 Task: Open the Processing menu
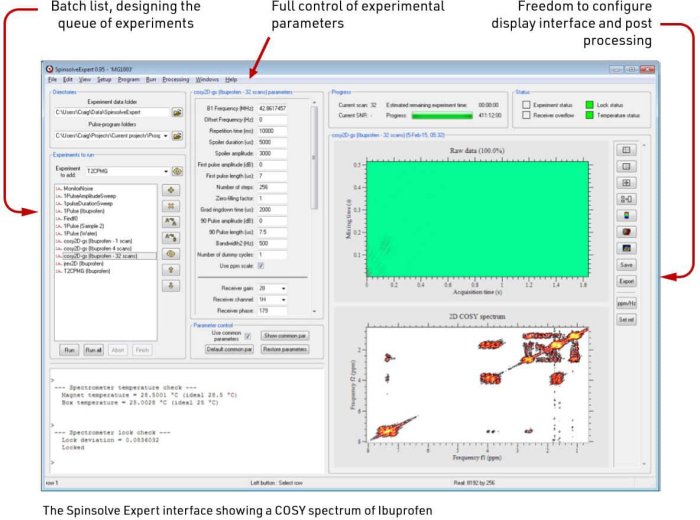175,78
